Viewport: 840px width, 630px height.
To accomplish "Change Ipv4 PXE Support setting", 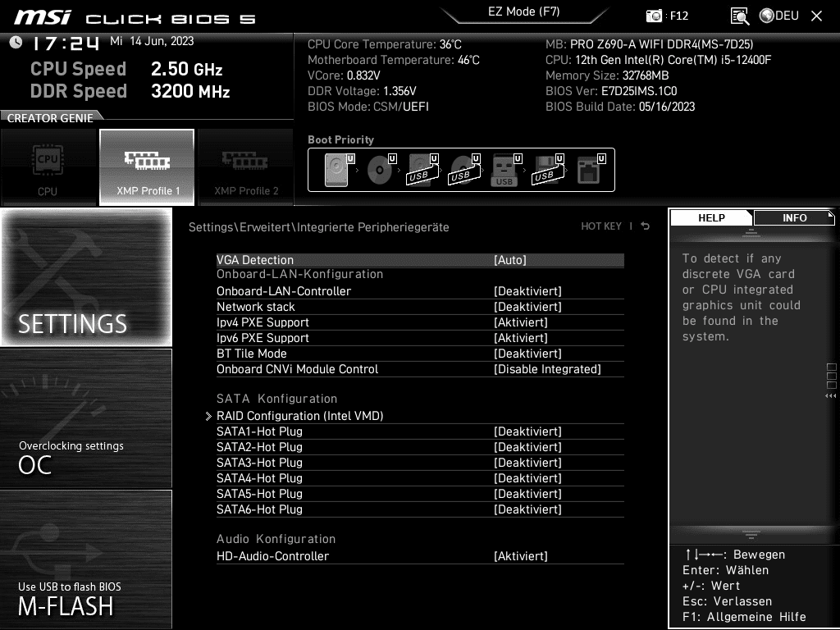I will [420, 322].
